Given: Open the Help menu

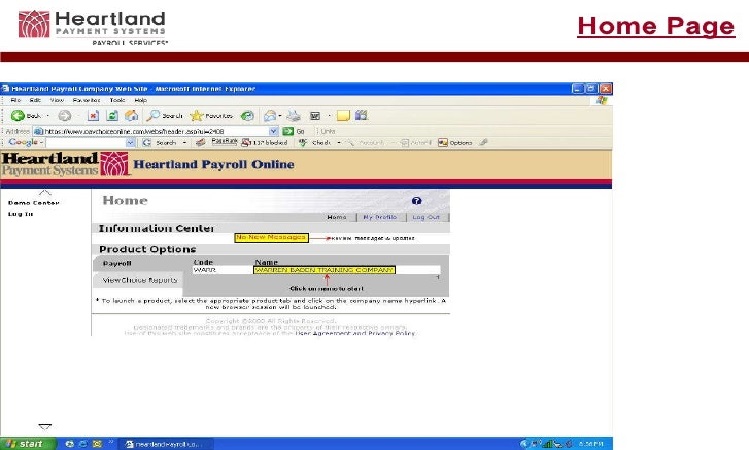Looking at the screenshot, I should coord(140,100).
